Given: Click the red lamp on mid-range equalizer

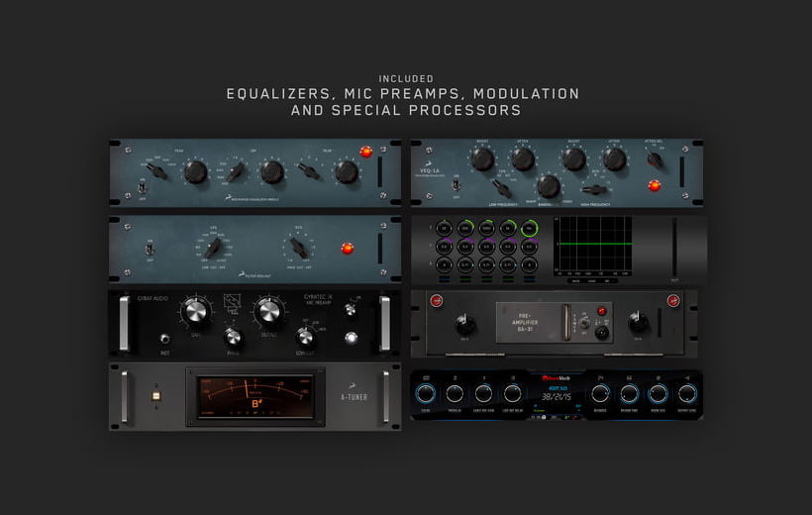Looking at the screenshot, I should point(366,152).
